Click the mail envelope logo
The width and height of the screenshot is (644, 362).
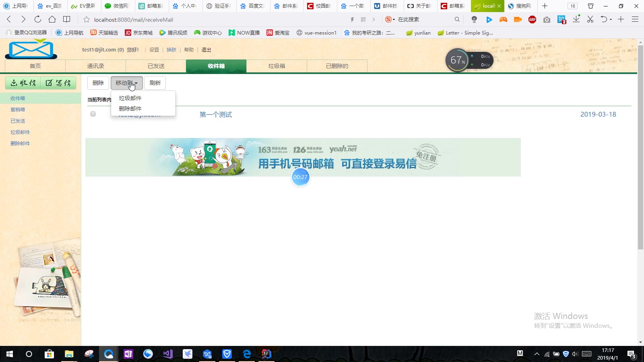click(x=31, y=49)
